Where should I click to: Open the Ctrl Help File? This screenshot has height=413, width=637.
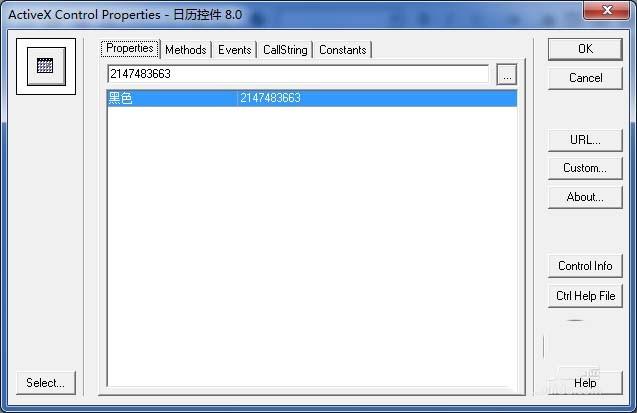coord(585,296)
